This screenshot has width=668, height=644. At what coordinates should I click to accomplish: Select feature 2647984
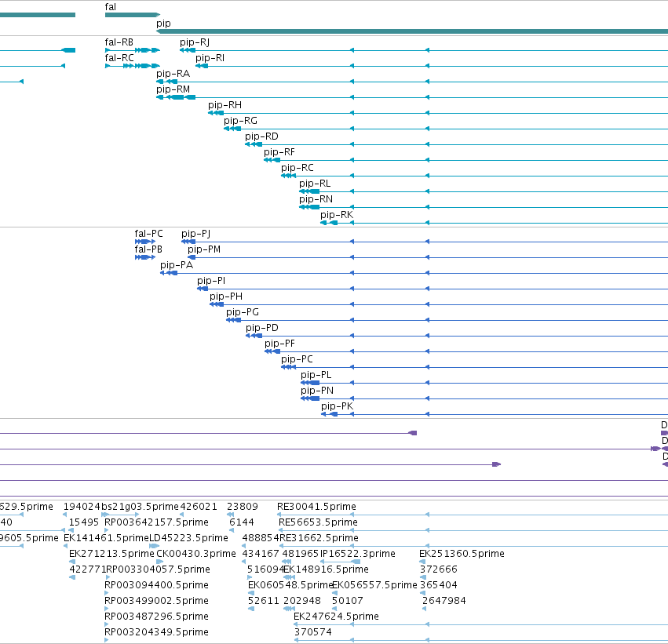click(444, 601)
